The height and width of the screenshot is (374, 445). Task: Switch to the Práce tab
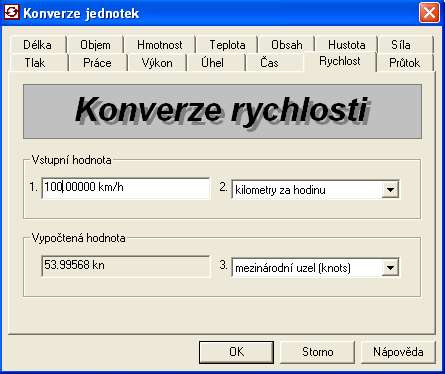click(x=97, y=63)
